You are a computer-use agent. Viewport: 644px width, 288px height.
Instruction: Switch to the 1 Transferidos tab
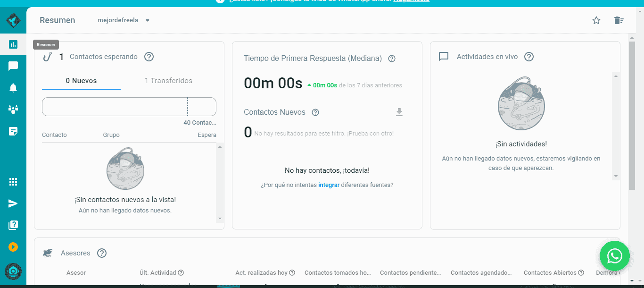click(168, 81)
